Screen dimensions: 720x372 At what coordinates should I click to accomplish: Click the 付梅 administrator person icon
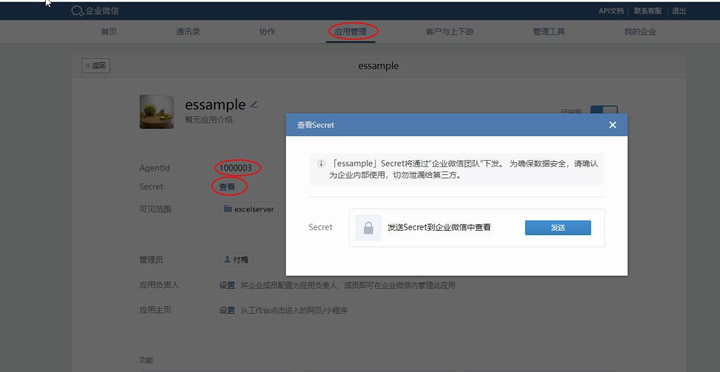(x=227, y=259)
